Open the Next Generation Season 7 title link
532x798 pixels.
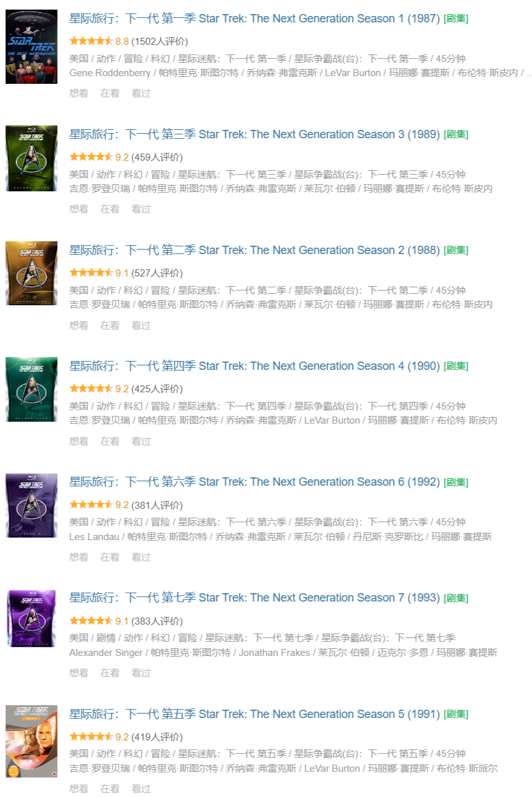point(254,598)
